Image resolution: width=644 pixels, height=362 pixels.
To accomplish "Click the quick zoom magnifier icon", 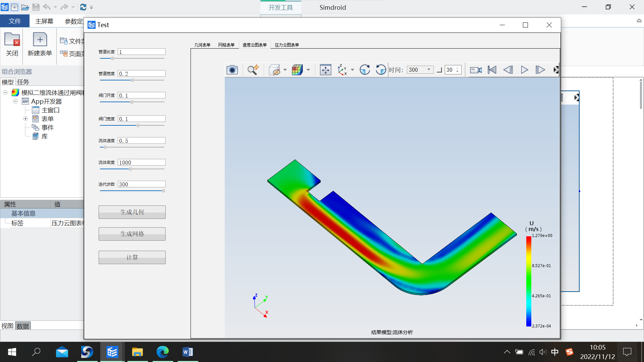I will tap(253, 70).
